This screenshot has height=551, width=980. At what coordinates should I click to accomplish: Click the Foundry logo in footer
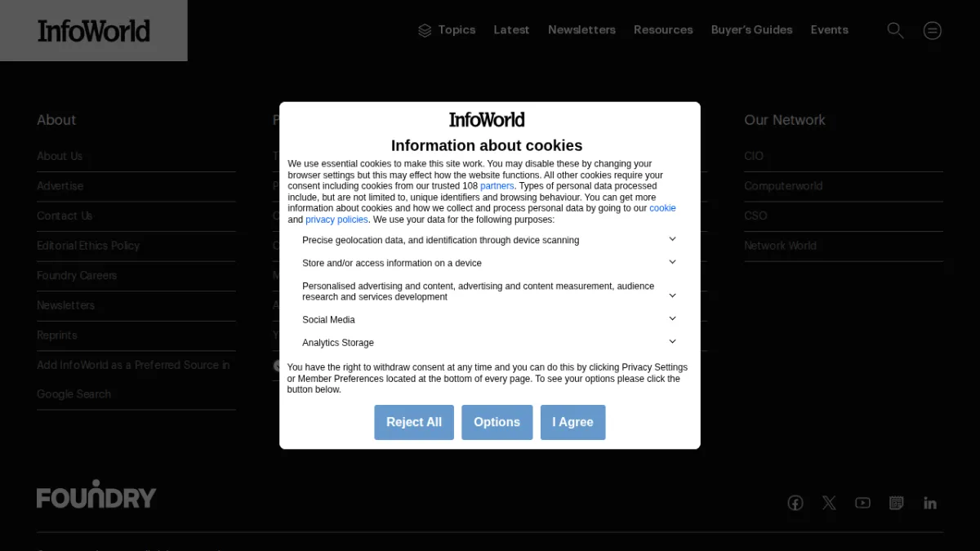(96, 494)
